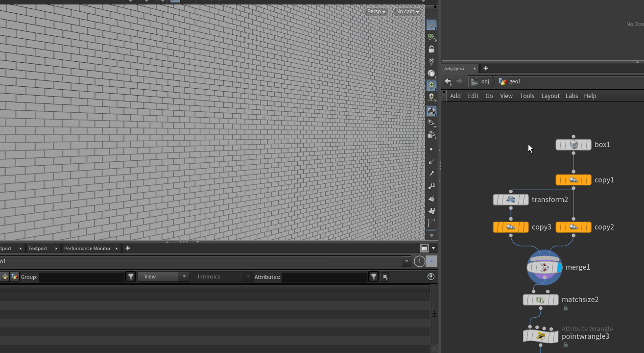This screenshot has height=353, width=644.
Task: Open spreadsheet help question mark icon
Action: pyautogui.click(x=431, y=277)
